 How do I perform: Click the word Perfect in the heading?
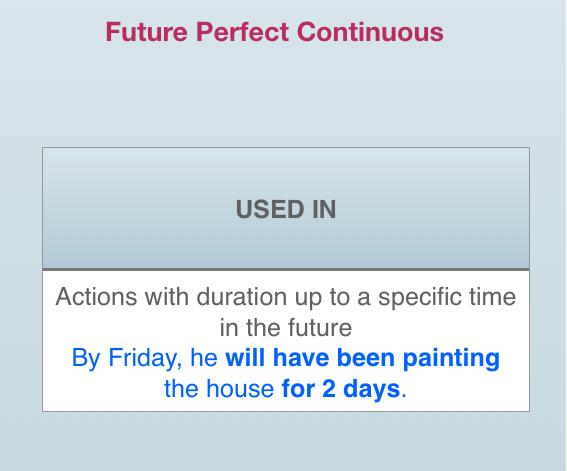[x=243, y=32]
